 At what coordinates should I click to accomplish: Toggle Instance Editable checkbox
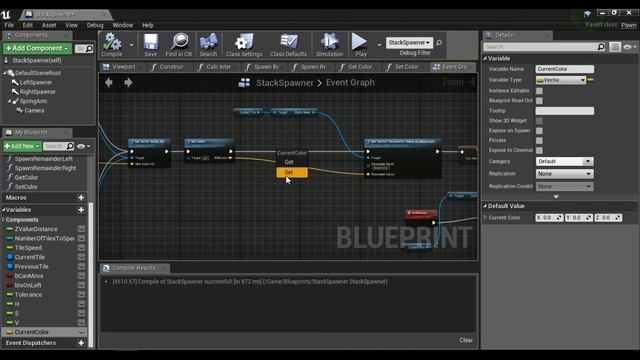(539, 91)
